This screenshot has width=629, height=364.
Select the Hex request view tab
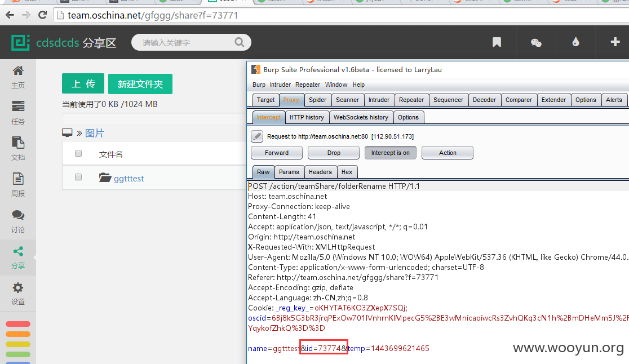point(347,172)
